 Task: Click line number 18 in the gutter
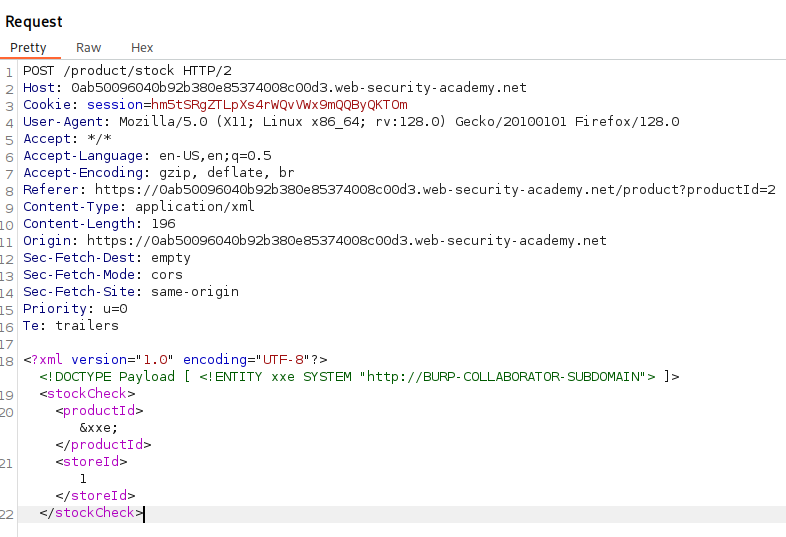(7, 361)
